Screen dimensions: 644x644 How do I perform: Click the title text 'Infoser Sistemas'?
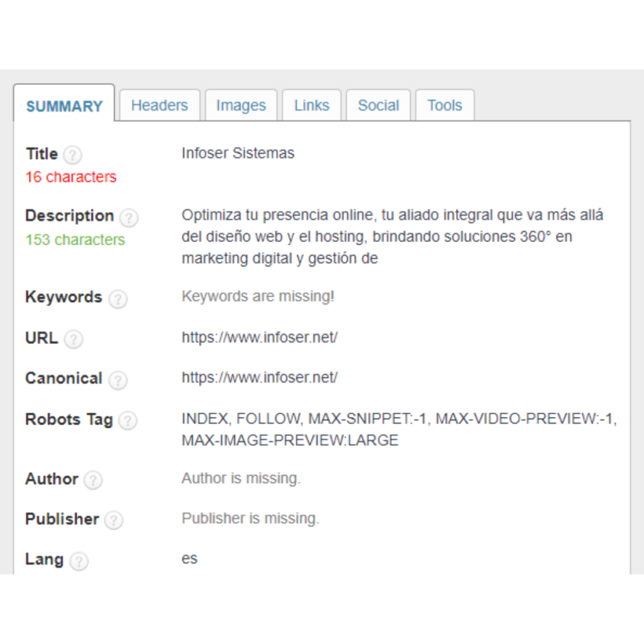(x=238, y=153)
